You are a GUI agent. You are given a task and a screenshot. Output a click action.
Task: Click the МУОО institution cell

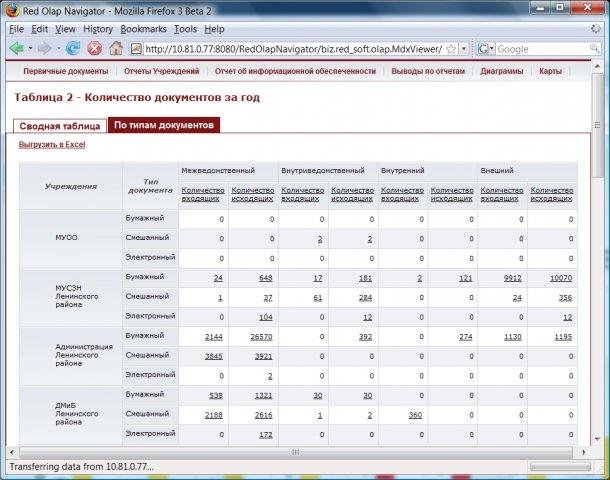[71, 238]
